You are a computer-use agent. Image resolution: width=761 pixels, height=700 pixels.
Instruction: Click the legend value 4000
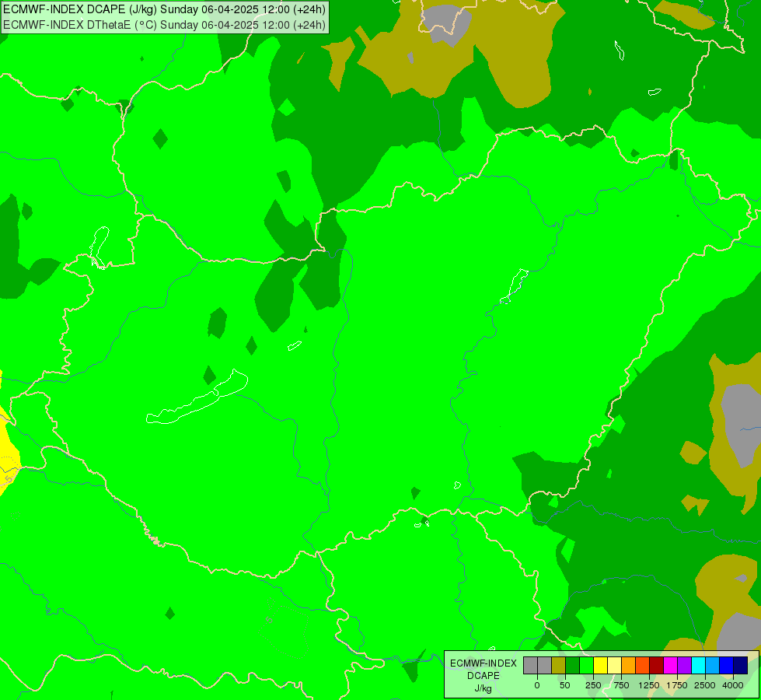(x=733, y=685)
